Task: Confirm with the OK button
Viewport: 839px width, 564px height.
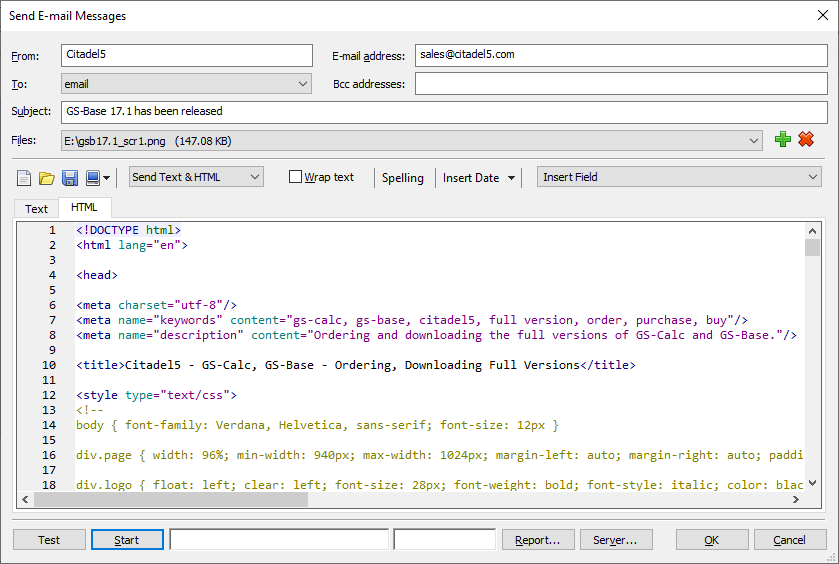Action: coord(712,540)
